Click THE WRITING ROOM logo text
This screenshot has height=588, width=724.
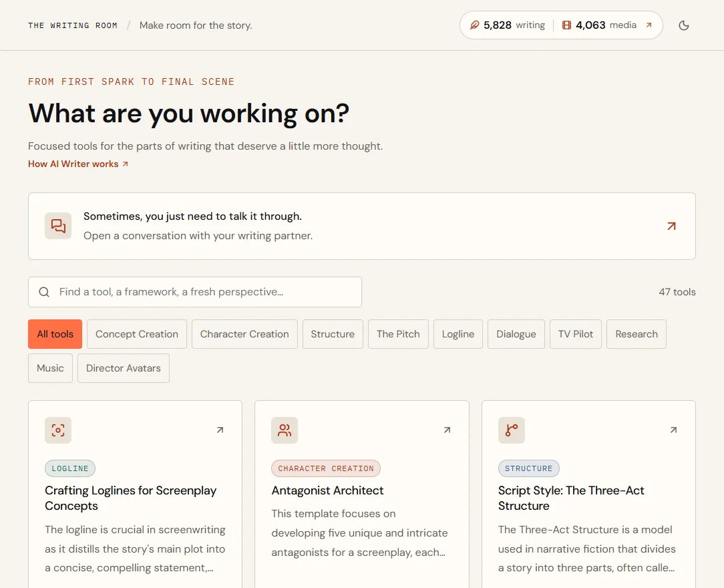click(73, 25)
